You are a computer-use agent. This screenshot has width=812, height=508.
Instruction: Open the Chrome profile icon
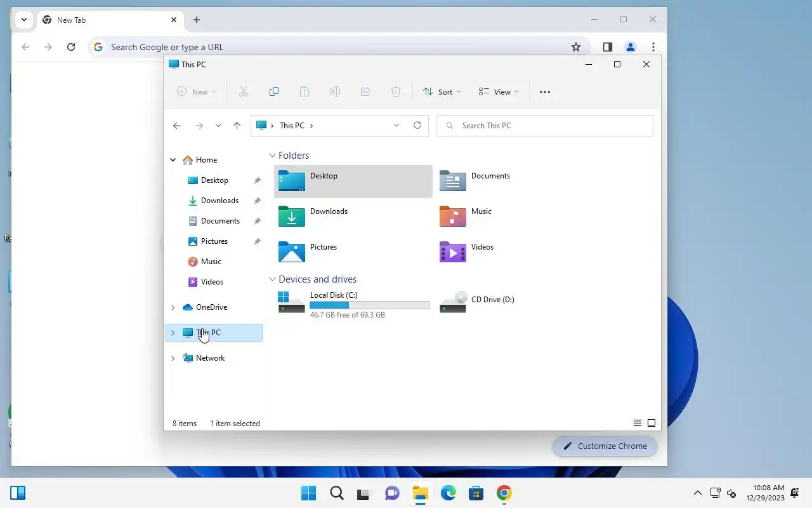[x=631, y=47]
